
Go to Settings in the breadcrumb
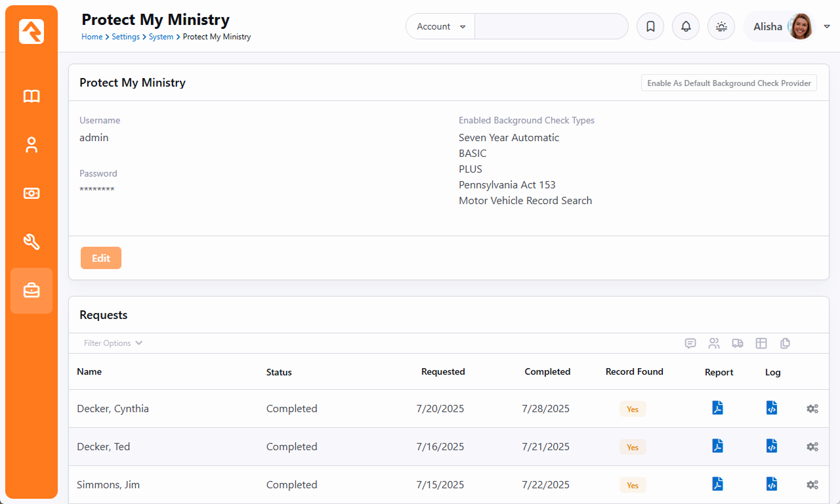click(125, 37)
